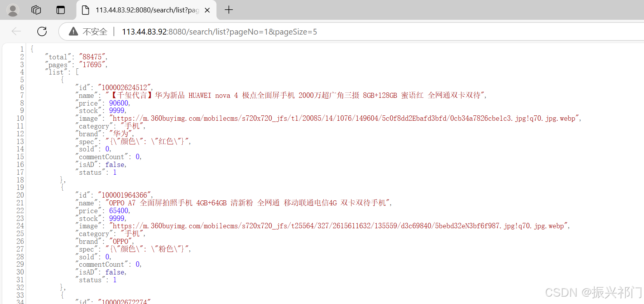Select the 113.44.83.92:8080/search/list tab
The image size is (644, 304).
147,10
